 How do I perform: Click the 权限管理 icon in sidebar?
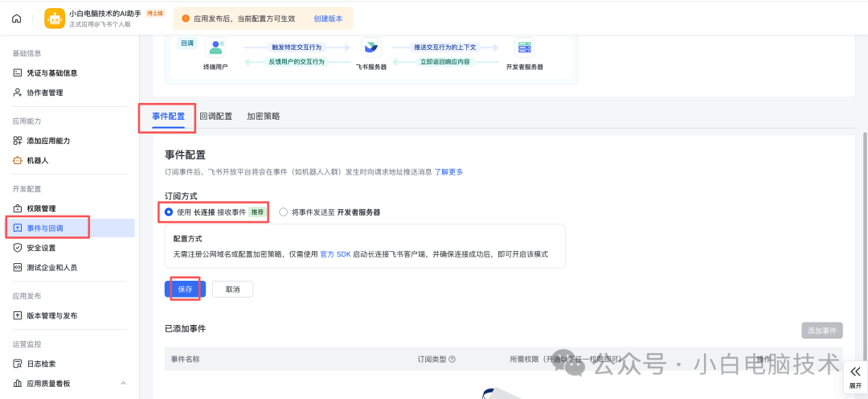tap(17, 208)
